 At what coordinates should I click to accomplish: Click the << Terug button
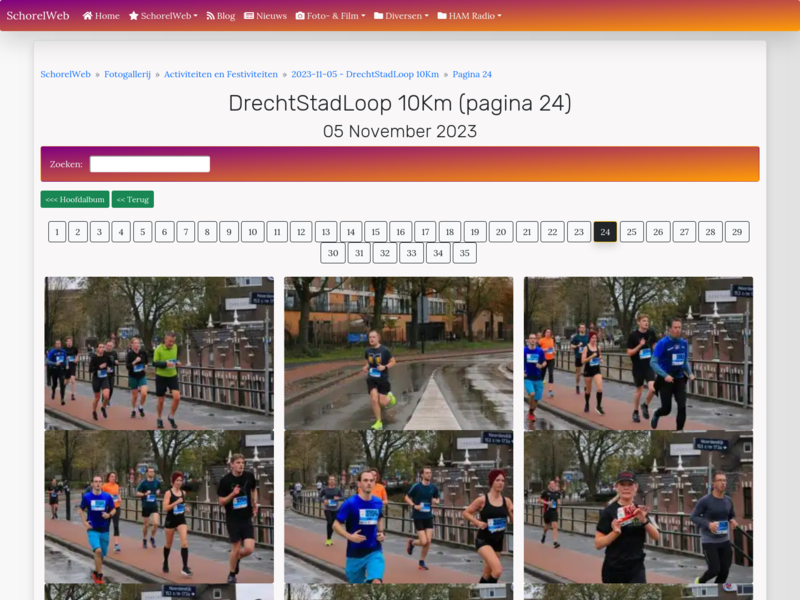[x=133, y=199]
